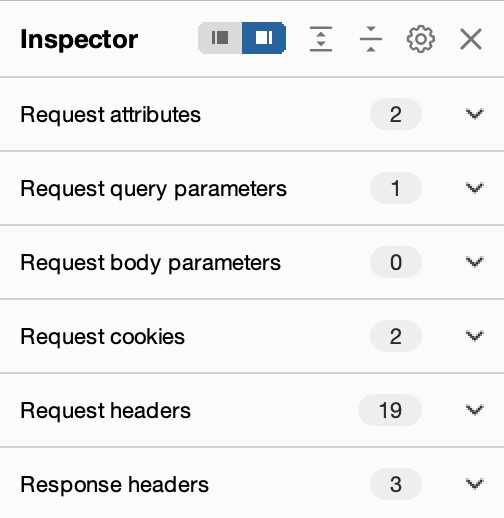
Task: Expand Request attributes chevron
Action: (474, 114)
